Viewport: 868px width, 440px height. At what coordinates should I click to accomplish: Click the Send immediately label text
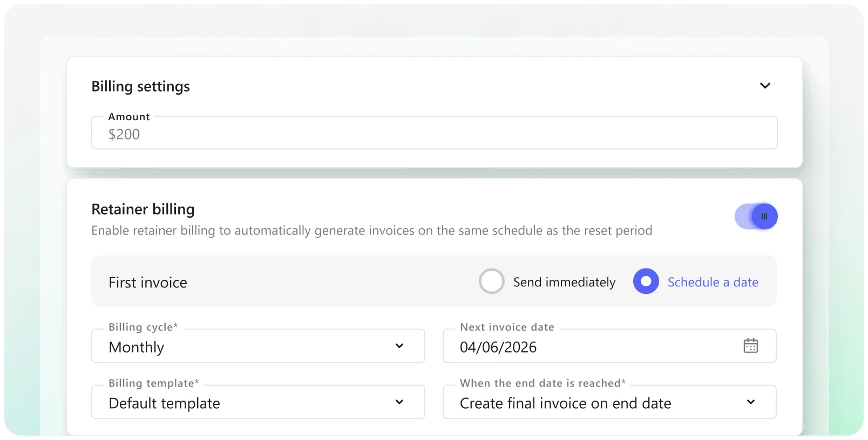click(x=564, y=282)
